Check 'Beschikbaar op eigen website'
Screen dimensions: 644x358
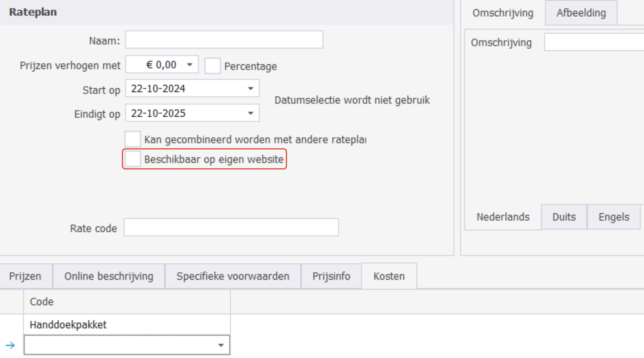[x=133, y=159]
